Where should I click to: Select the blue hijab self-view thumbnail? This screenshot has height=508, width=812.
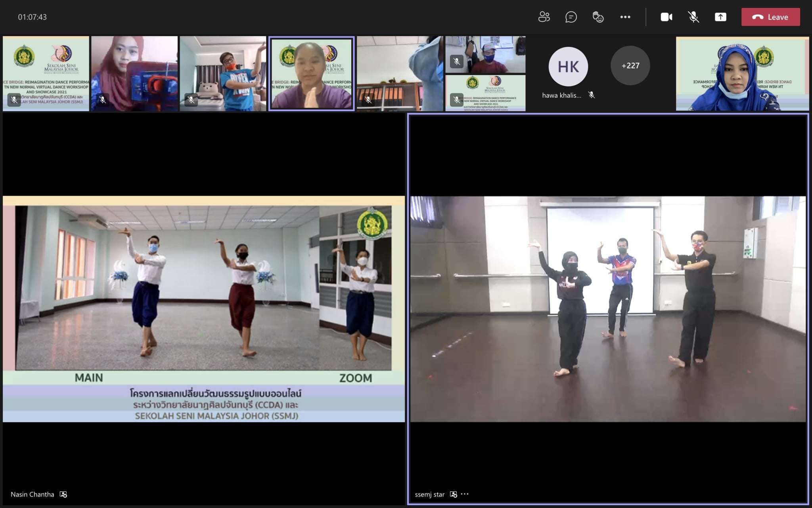click(742, 73)
